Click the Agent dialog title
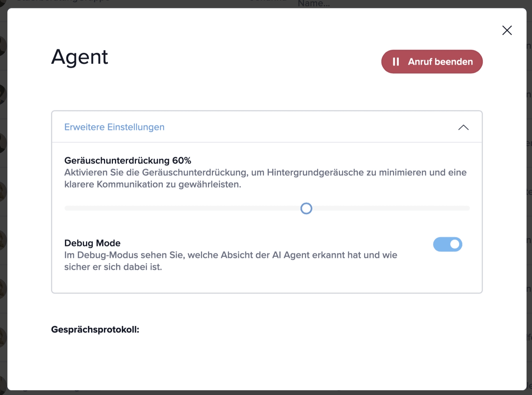 coord(79,57)
